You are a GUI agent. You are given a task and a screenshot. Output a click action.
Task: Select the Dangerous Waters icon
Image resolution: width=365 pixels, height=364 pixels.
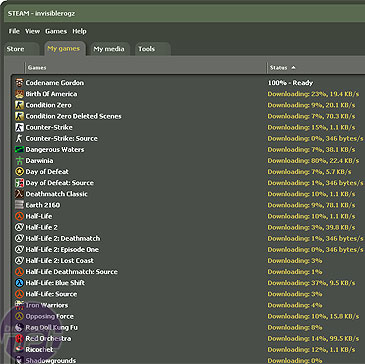coord(20,149)
